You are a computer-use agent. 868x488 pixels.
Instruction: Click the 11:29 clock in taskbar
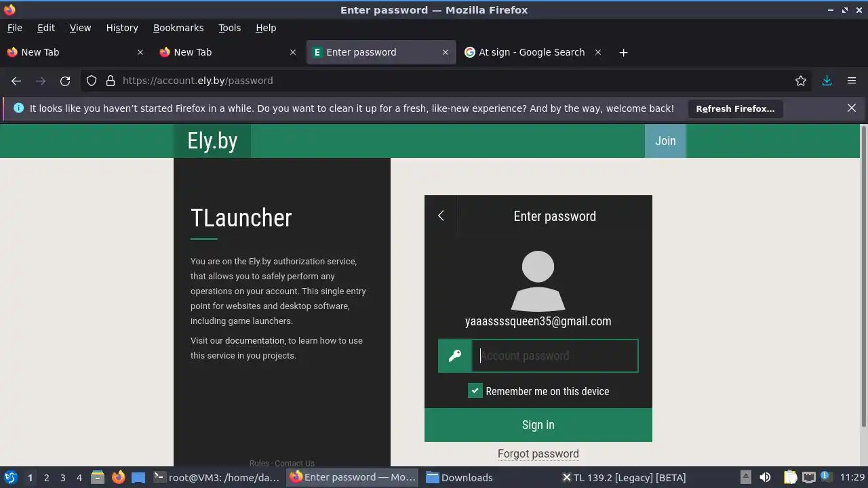coord(852,477)
